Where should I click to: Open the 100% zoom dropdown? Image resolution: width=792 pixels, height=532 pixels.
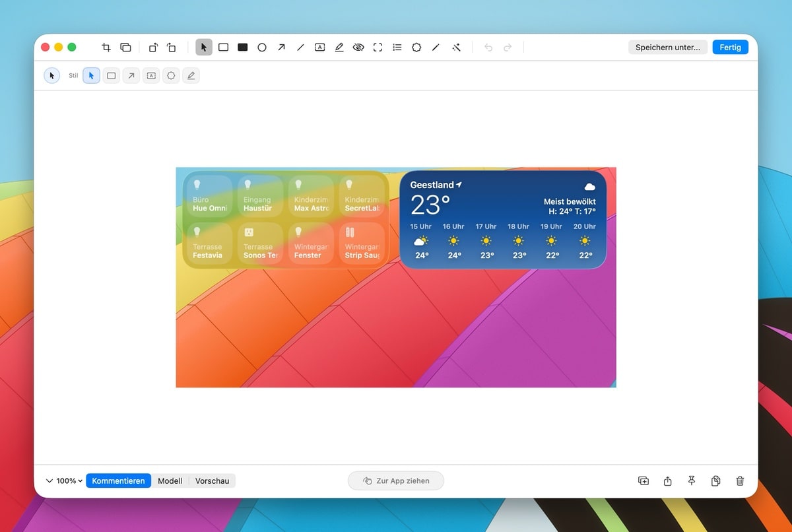(69, 481)
